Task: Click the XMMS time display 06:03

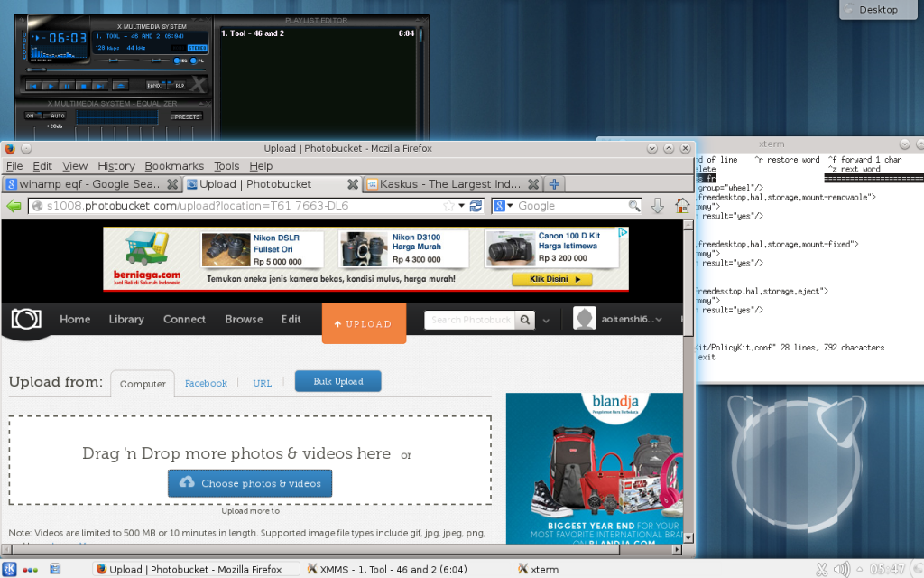Action: tap(68, 38)
